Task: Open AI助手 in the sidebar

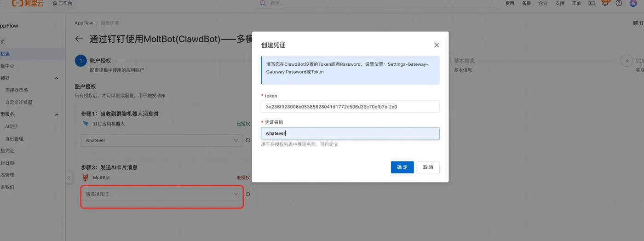Action: click(11, 126)
